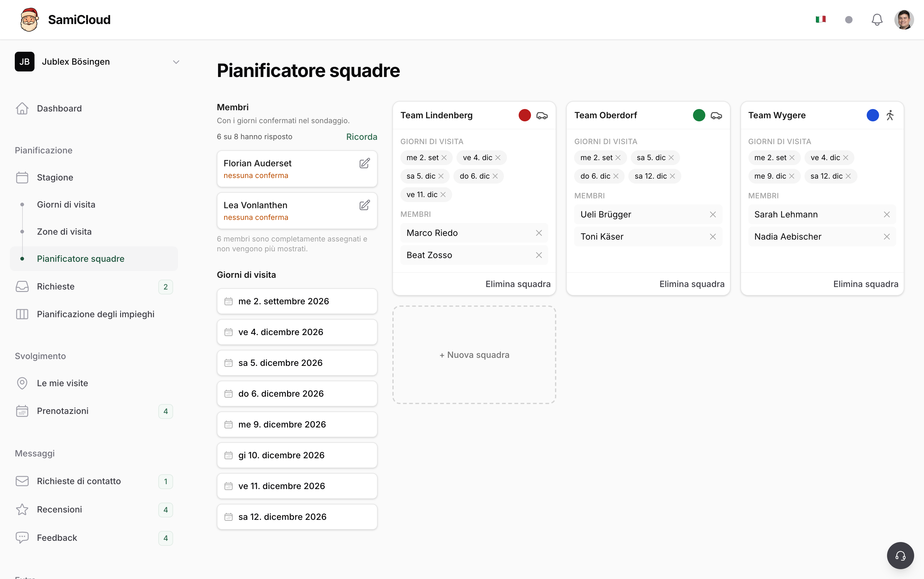
Task: Edit Florian Auderset's confirmation with pencil icon
Action: point(365,164)
